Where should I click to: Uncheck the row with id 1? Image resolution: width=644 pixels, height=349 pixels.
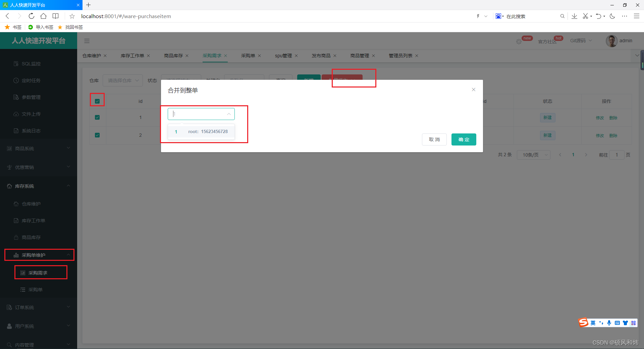pyautogui.click(x=97, y=117)
